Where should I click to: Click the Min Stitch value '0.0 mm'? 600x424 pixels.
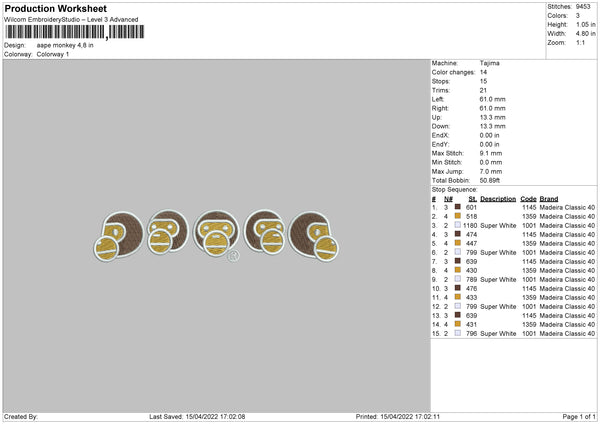491,162
